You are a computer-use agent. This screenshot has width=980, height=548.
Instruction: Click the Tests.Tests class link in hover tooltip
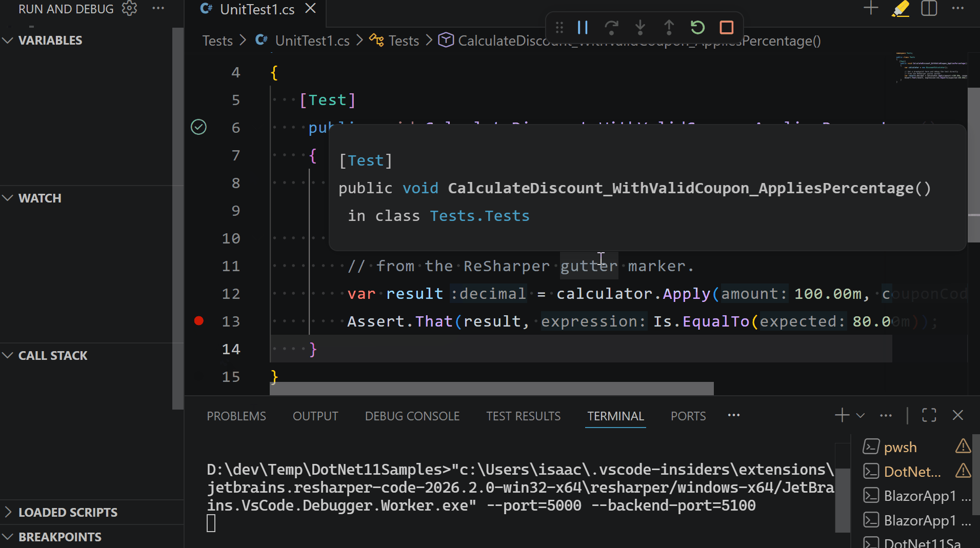[479, 216]
